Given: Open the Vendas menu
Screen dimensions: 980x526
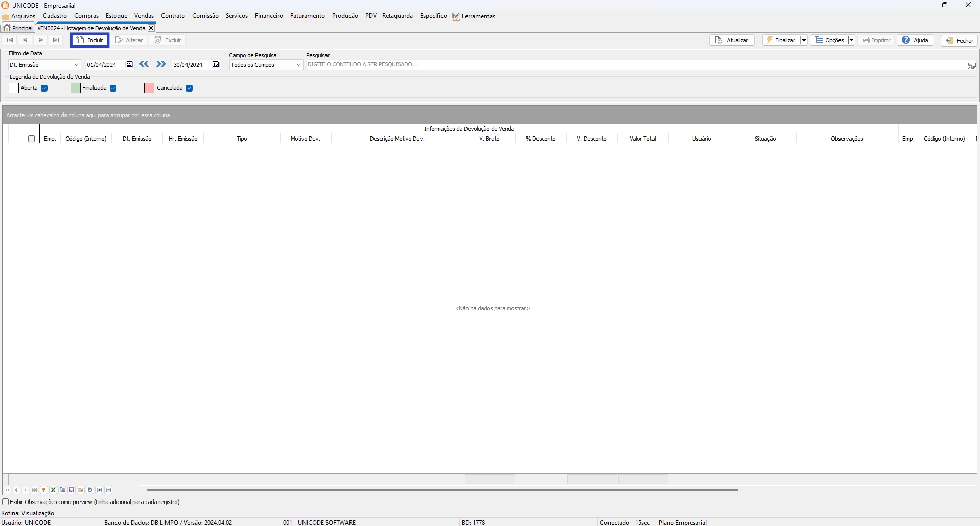Looking at the screenshot, I should click(x=144, y=16).
